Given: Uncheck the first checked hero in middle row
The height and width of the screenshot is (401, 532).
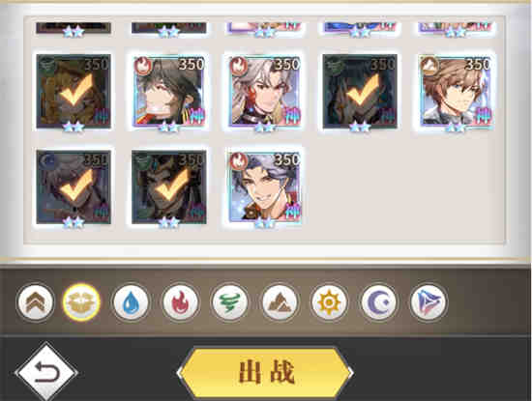Looking at the screenshot, I should coord(74,91).
